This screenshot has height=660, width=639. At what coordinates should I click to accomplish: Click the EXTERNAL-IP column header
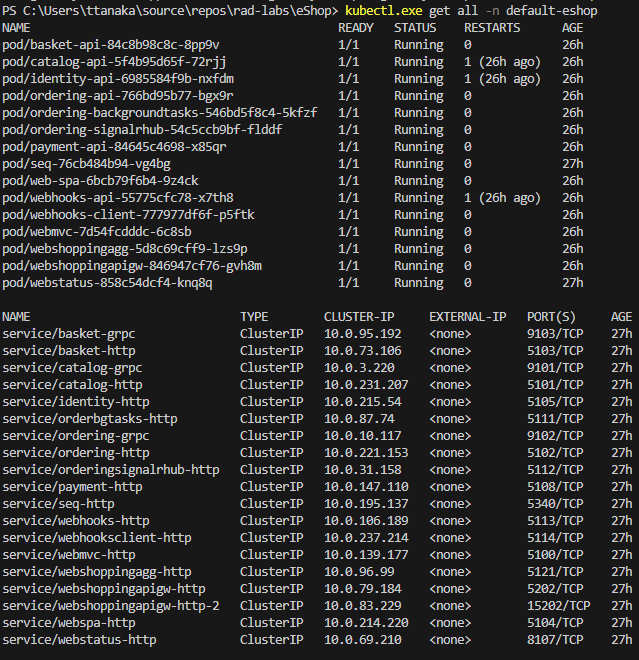[x=468, y=317]
